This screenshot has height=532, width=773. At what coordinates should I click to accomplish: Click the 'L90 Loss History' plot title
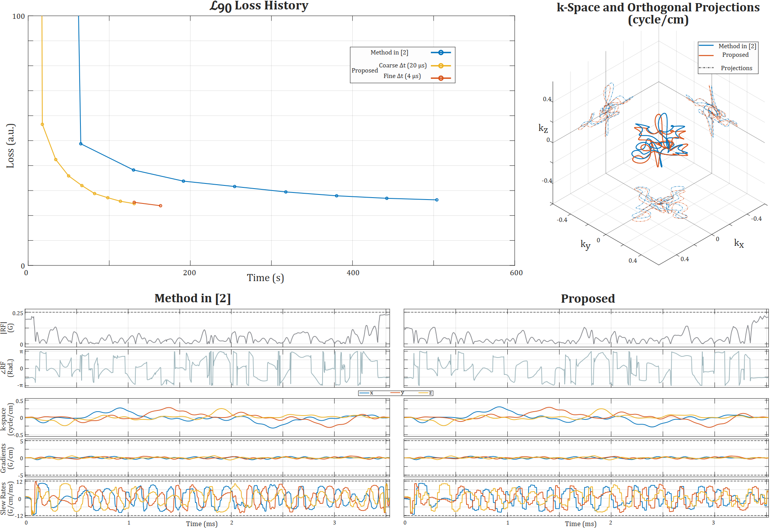pyautogui.click(x=259, y=6)
